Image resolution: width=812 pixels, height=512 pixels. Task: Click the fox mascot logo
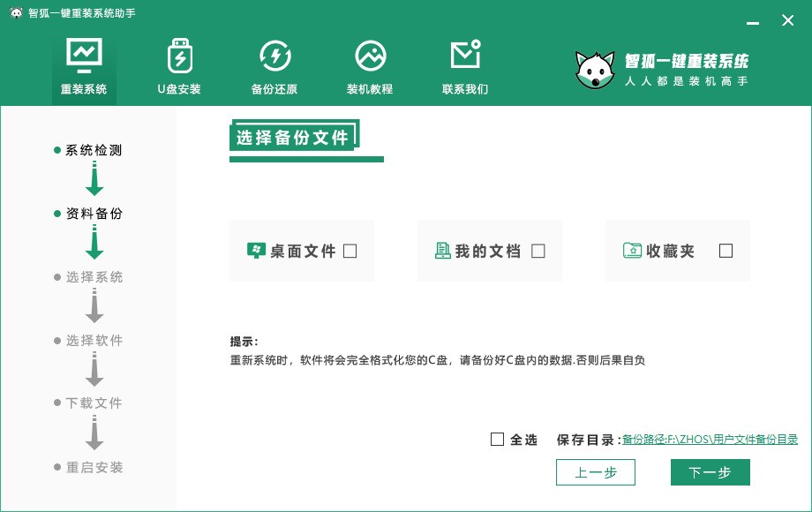coord(595,70)
